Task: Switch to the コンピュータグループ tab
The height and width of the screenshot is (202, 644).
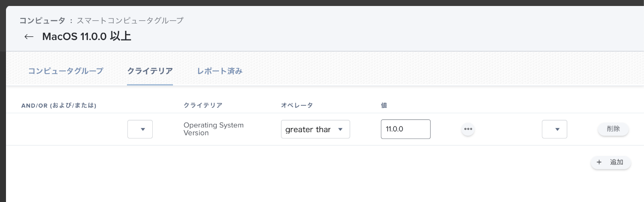Action: pyautogui.click(x=65, y=71)
